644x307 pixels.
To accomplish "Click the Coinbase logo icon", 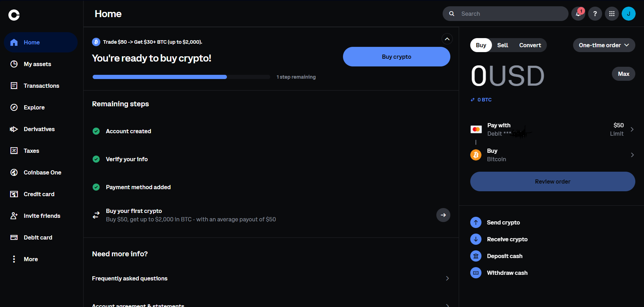I will [14, 15].
